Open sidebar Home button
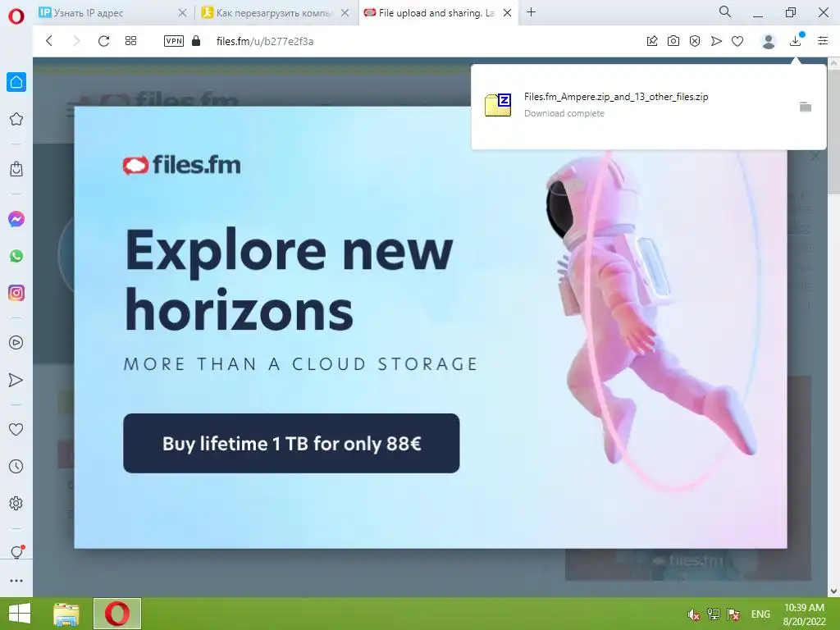This screenshot has height=630, width=840. 16,82
